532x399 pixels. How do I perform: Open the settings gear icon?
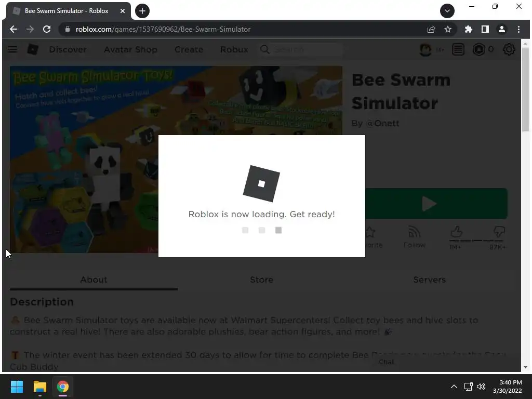[x=509, y=49]
